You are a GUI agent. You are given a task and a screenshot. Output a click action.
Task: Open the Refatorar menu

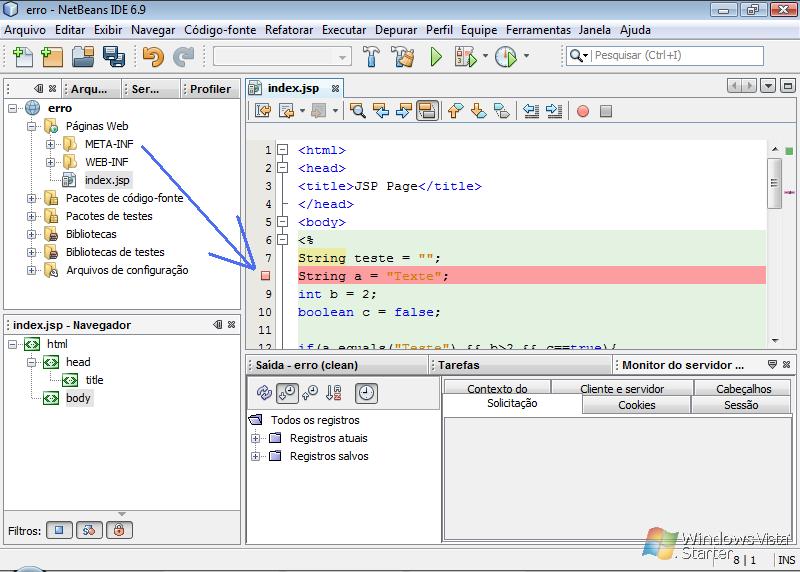289,30
